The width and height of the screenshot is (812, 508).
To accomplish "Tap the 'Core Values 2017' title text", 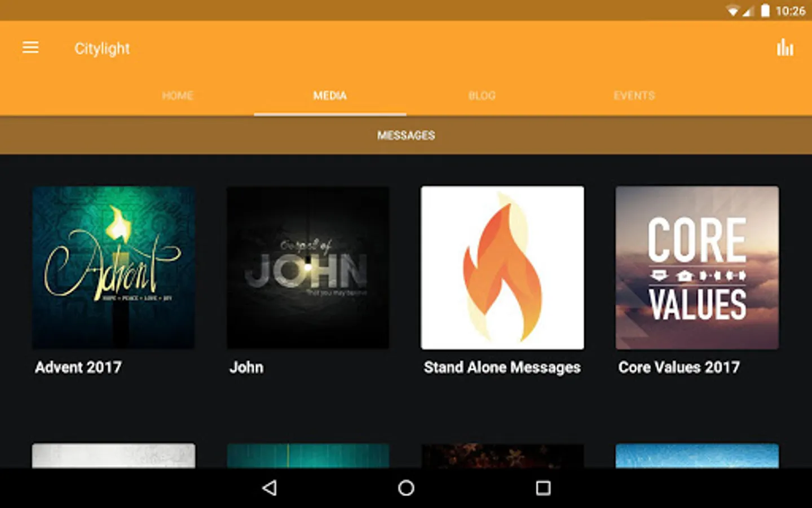I will (x=679, y=367).
